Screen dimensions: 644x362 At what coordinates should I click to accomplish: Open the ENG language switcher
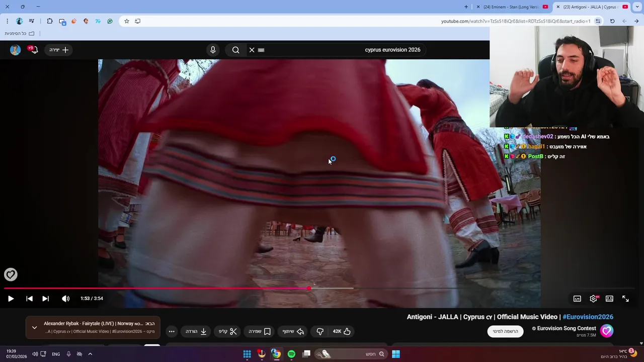[56, 354]
